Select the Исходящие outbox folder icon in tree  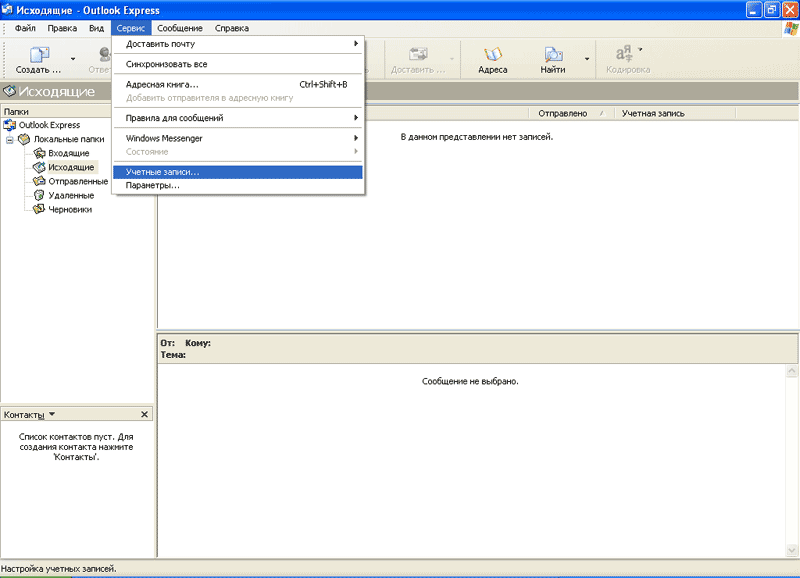39,167
